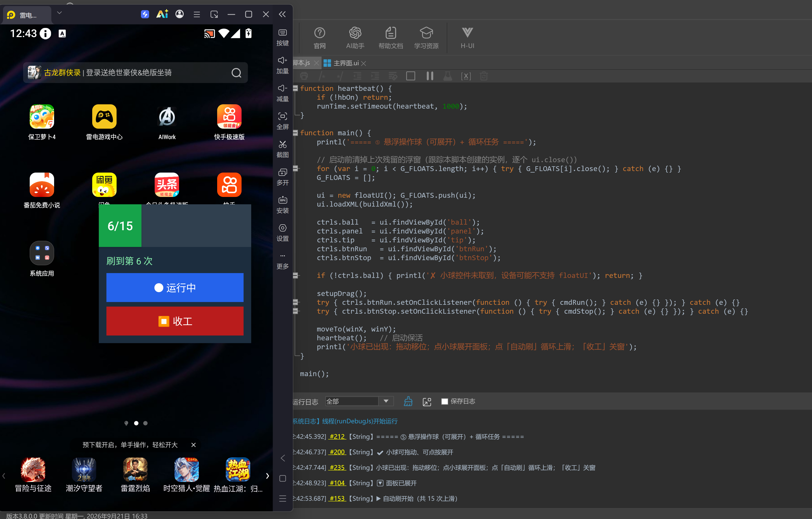Click the 收工 stop button
Screen dimensions: 812x519
(175, 321)
